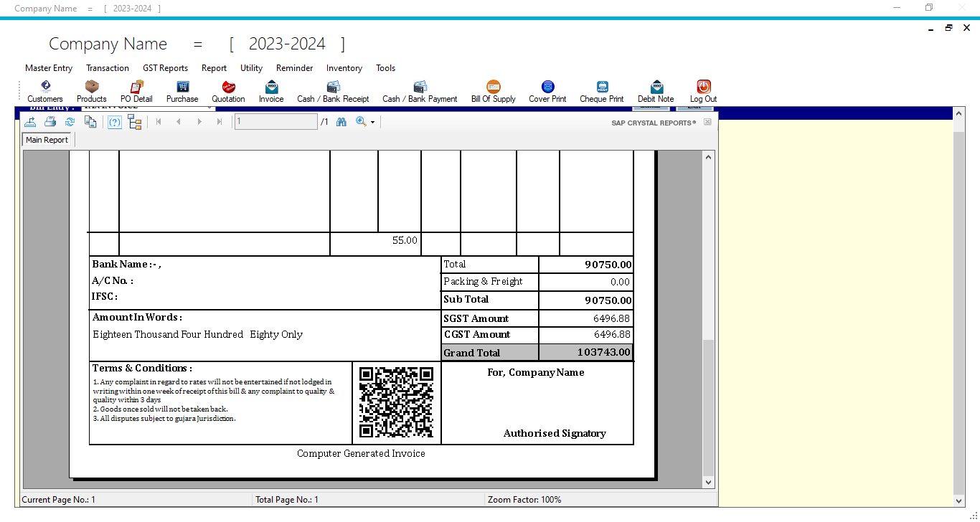Print the invoice report
The image size is (980, 522).
coord(50,121)
